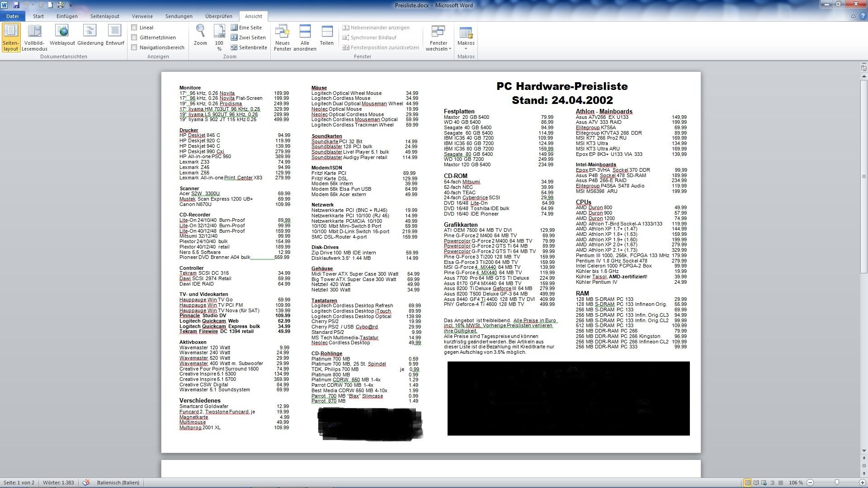The width and height of the screenshot is (868, 488).
Task: Enable the Lineal checkbox
Action: [134, 28]
